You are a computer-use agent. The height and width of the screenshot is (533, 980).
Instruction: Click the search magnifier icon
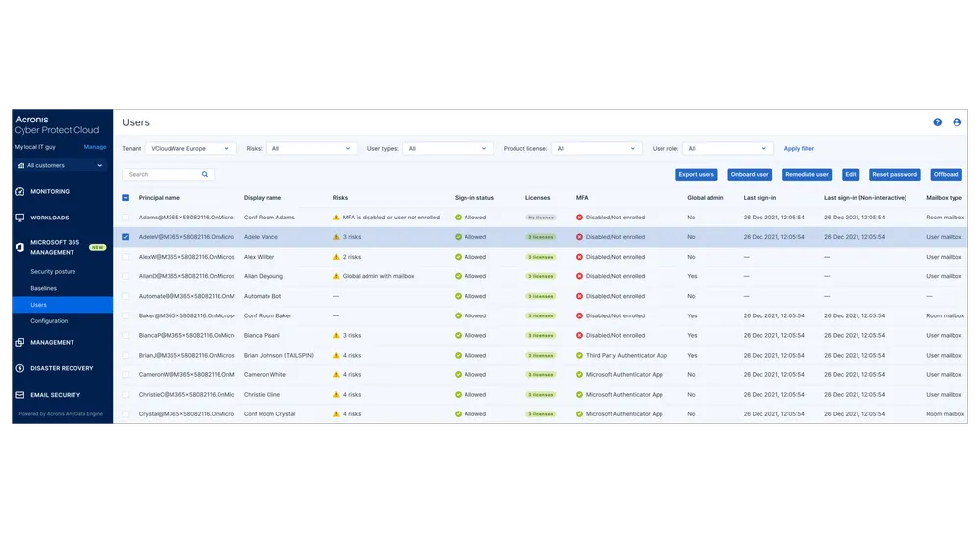[205, 174]
